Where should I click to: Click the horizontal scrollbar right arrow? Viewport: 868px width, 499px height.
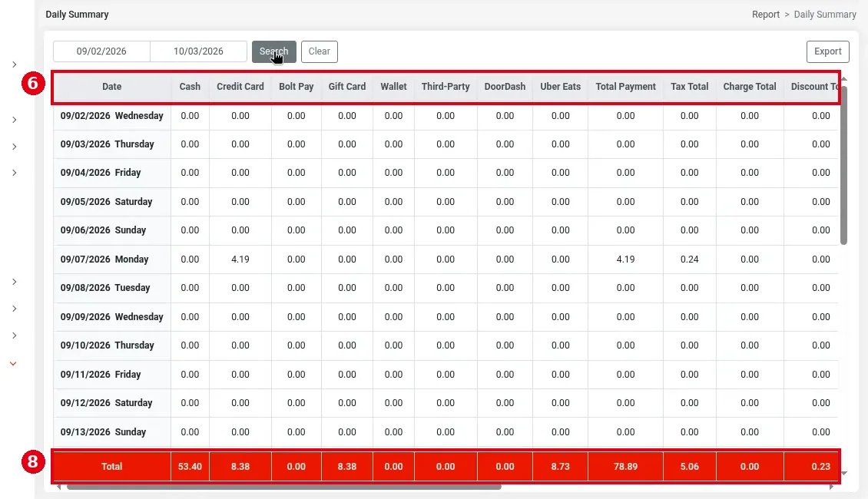831,487
